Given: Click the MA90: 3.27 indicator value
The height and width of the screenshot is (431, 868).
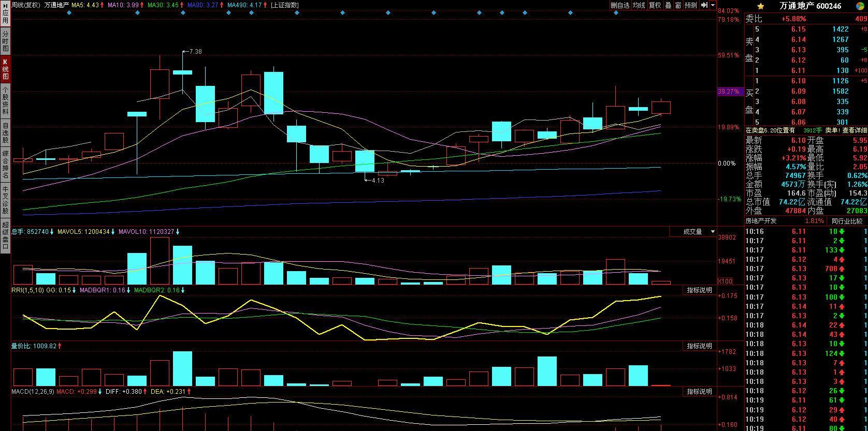Looking at the screenshot, I should click(202, 5).
